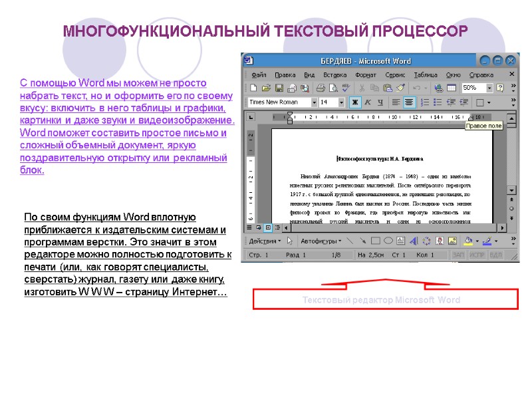Apply Fill Color paint bucket swatch
532x399 pixels.
pyautogui.click(x=468, y=241)
